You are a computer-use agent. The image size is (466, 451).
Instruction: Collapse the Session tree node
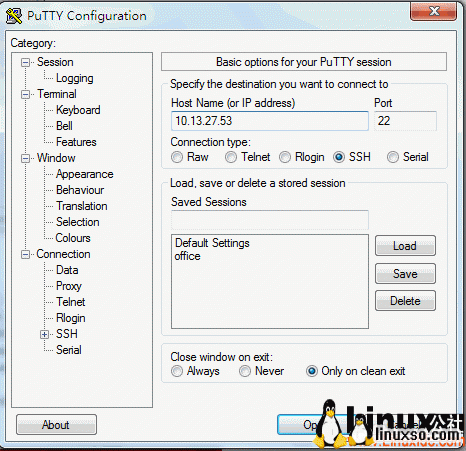point(25,63)
